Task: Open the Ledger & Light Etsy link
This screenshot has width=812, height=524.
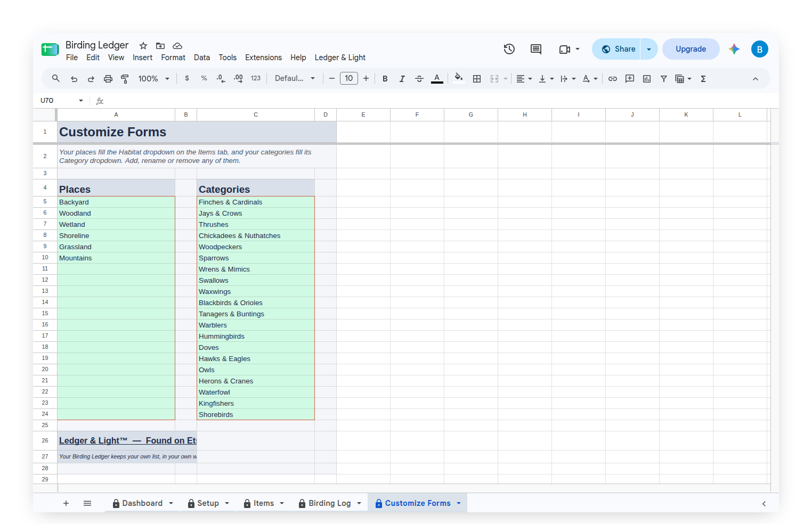Action: 128,440
